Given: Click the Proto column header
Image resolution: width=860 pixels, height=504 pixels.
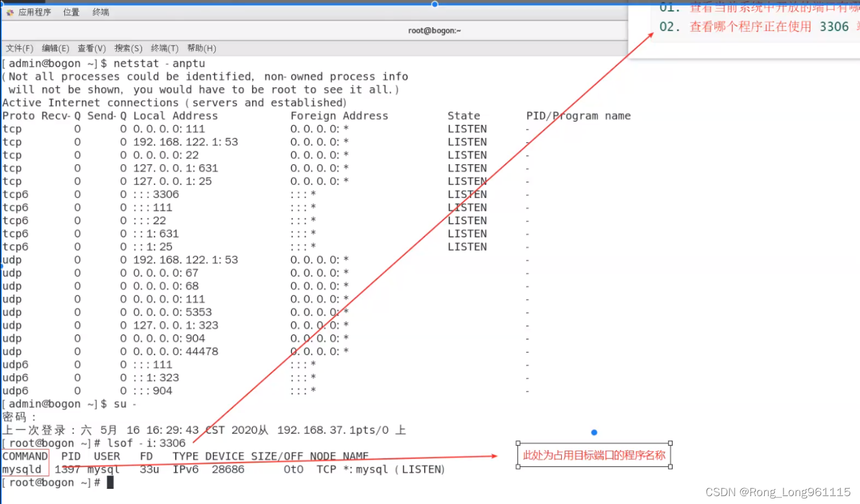Looking at the screenshot, I should [19, 116].
